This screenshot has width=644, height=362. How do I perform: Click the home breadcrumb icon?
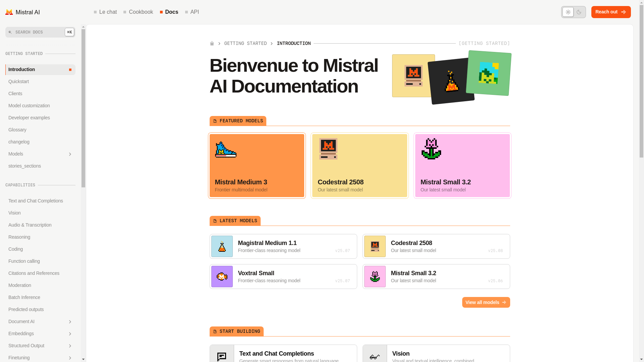click(x=212, y=44)
